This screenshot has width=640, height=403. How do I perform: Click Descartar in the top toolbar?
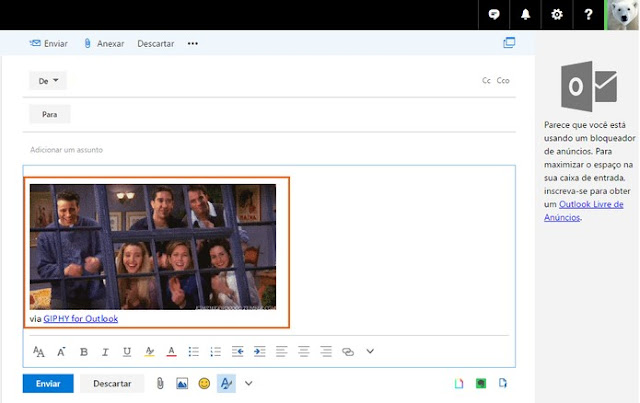156,43
